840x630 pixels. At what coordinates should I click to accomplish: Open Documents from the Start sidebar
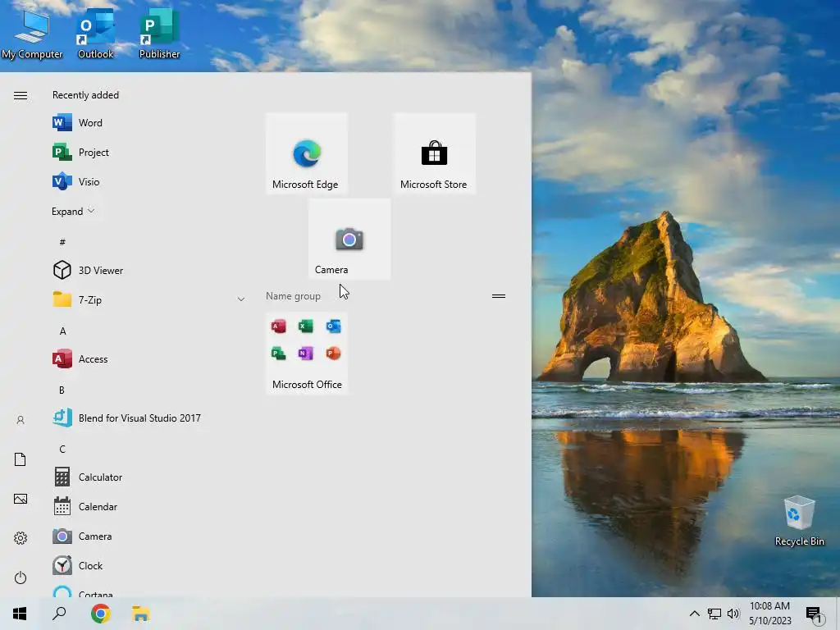click(21, 459)
